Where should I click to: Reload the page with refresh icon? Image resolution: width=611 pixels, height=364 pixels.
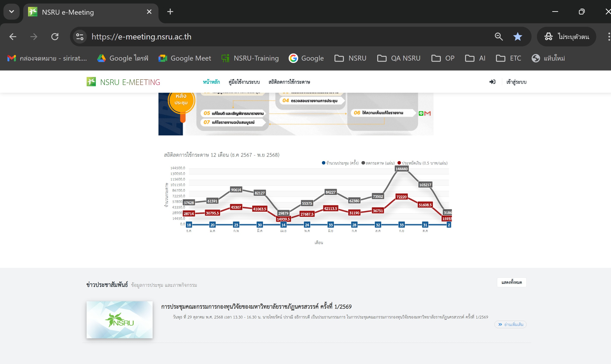(x=55, y=37)
